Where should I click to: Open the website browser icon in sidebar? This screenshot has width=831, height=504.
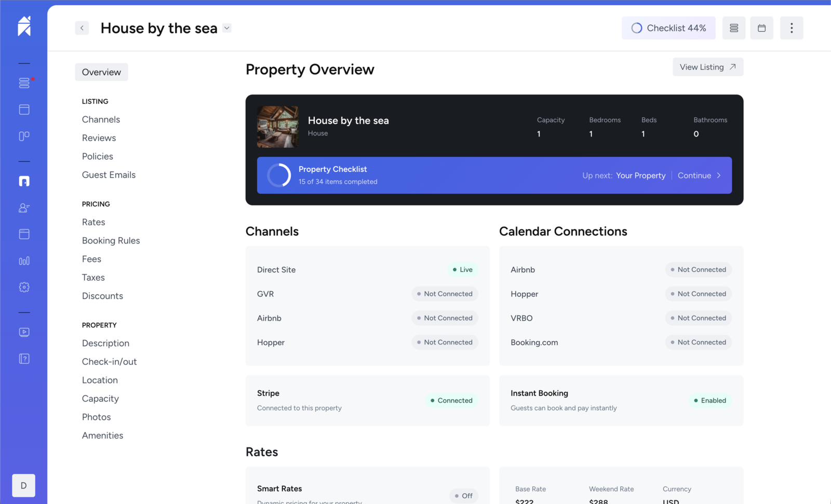click(24, 234)
